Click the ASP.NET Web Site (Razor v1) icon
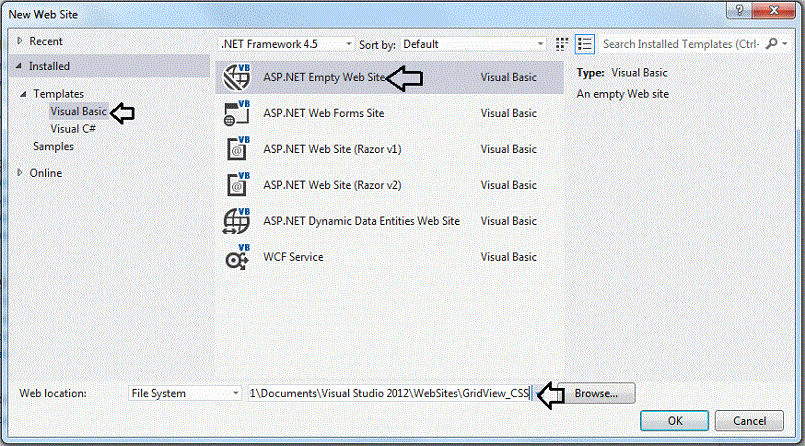805x446 pixels. 238,149
